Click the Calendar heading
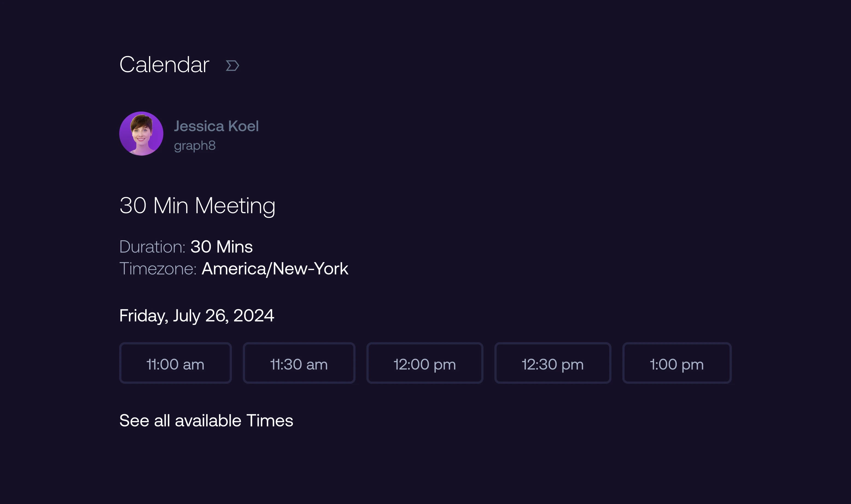The width and height of the screenshot is (851, 504). 164,64
